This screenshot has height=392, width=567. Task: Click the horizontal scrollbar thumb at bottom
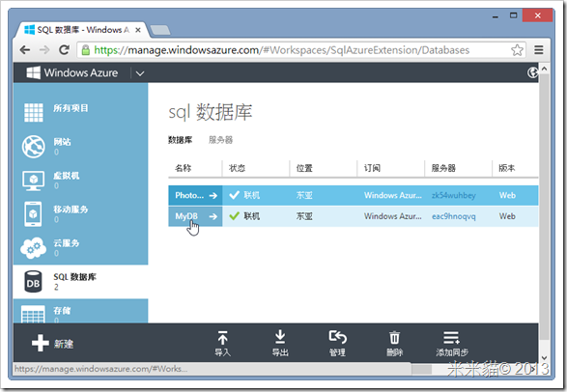coord(422,369)
